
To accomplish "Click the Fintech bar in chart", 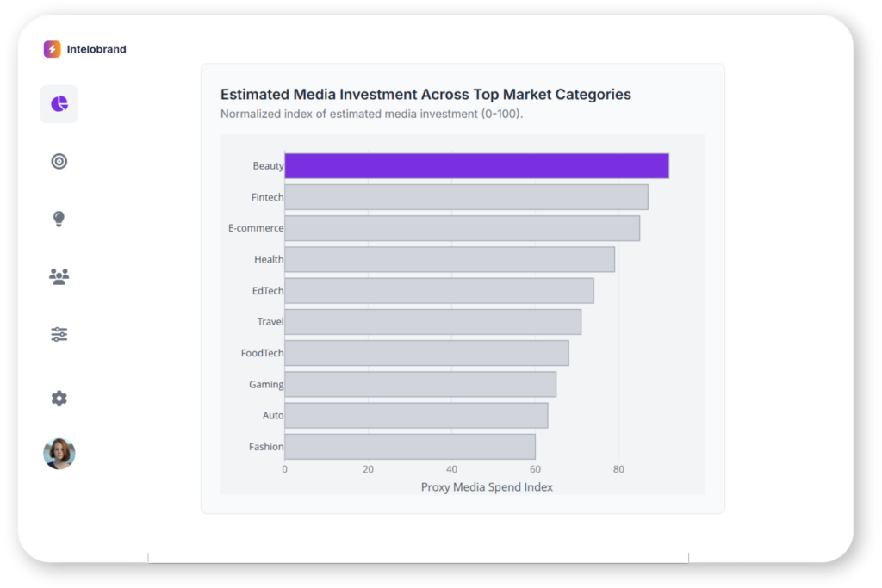I will (x=466, y=197).
